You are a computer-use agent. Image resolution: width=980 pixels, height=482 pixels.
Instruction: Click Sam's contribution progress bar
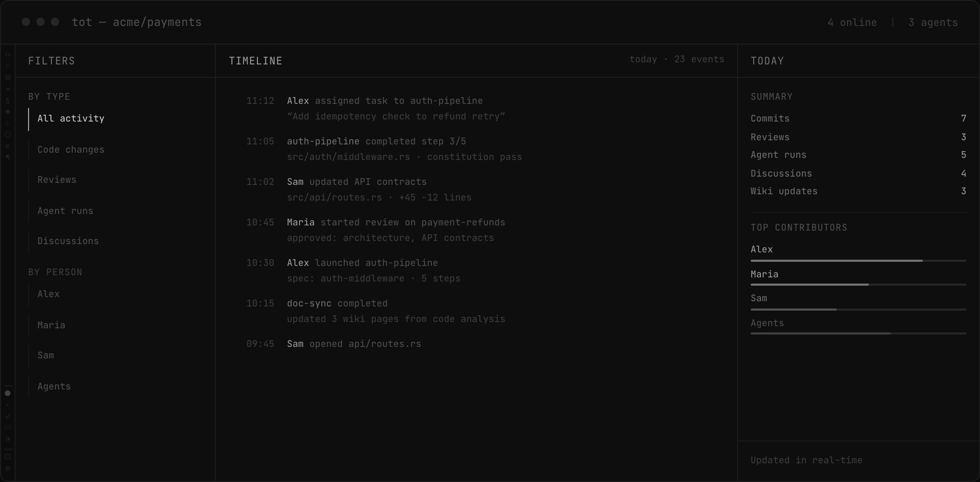tap(859, 310)
